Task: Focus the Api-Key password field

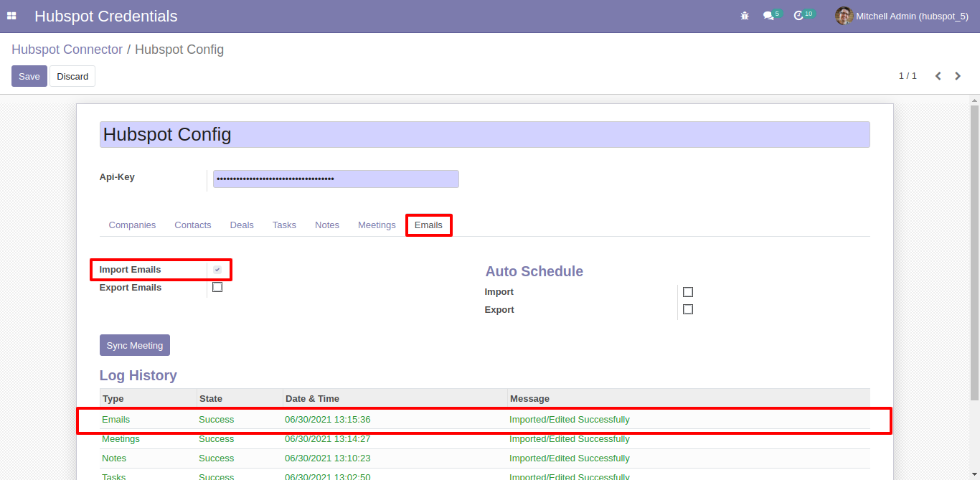Action: click(336, 179)
